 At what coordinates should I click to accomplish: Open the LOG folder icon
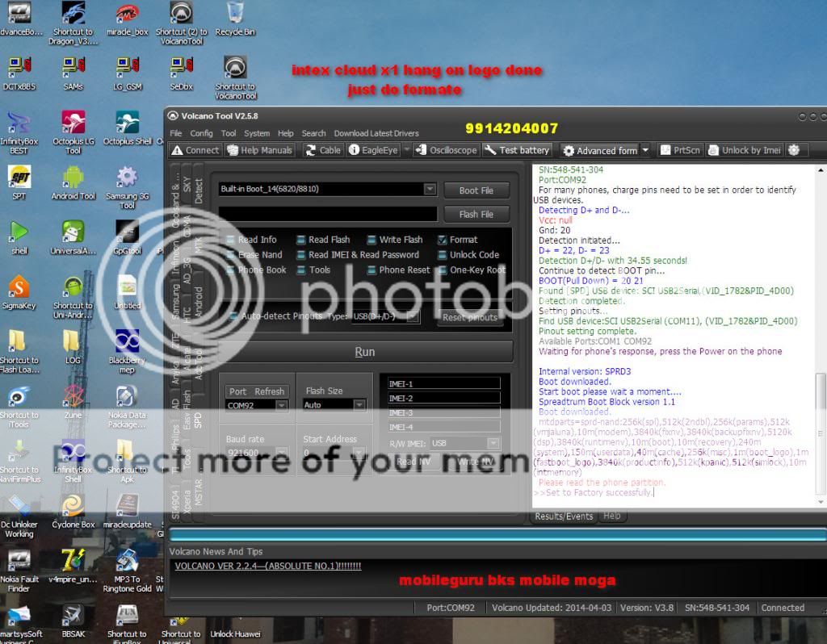click(73, 347)
